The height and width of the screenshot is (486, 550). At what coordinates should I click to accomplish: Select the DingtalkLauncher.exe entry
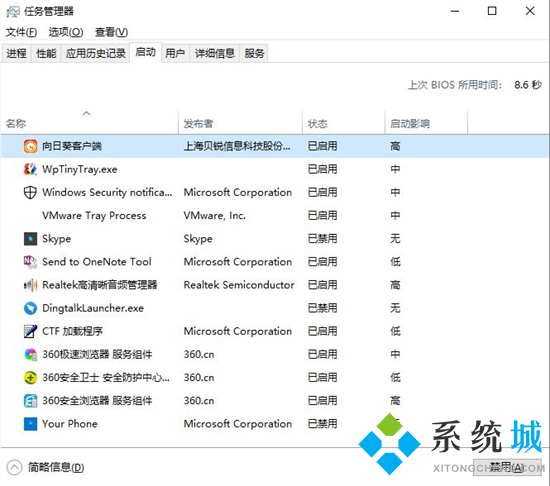tap(93, 308)
